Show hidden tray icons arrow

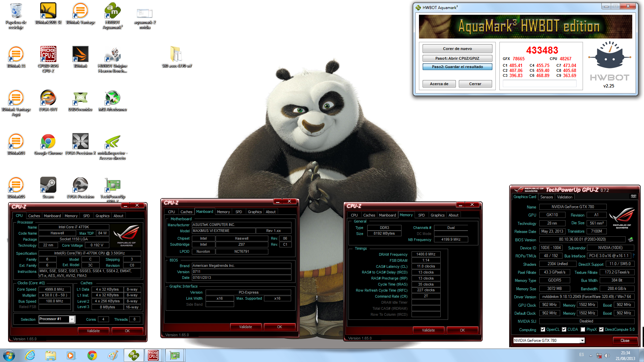coord(590,355)
